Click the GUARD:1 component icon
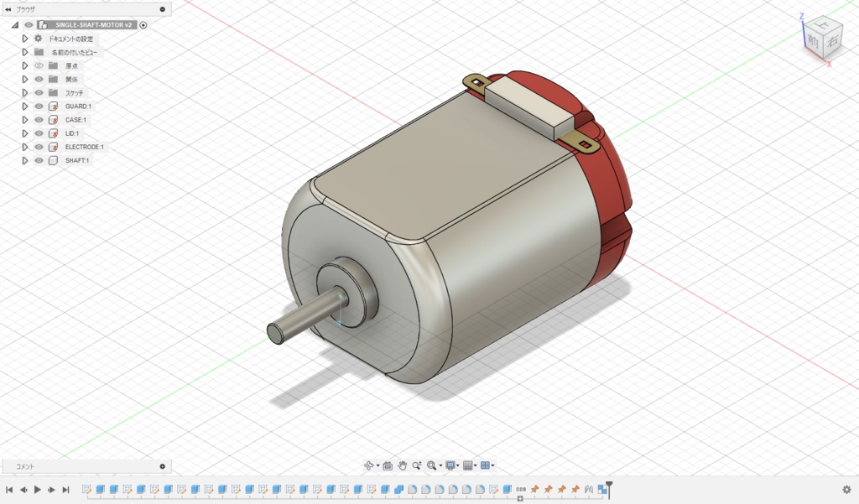The width and height of the screenshot is (859, 504). tap(53, 107)
